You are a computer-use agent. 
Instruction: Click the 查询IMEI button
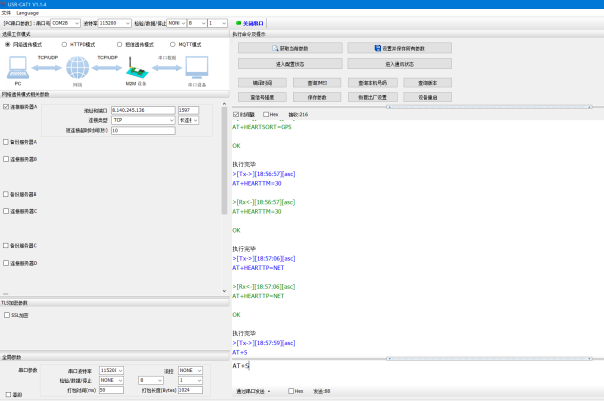click(x=317, y=82)
